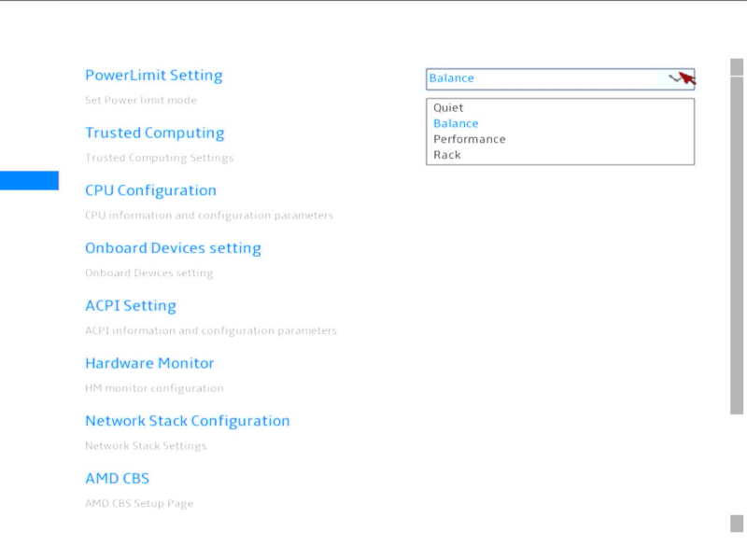
Task: Click the 'Trusted Computing Settings' description text
Action: click(159, 158)
